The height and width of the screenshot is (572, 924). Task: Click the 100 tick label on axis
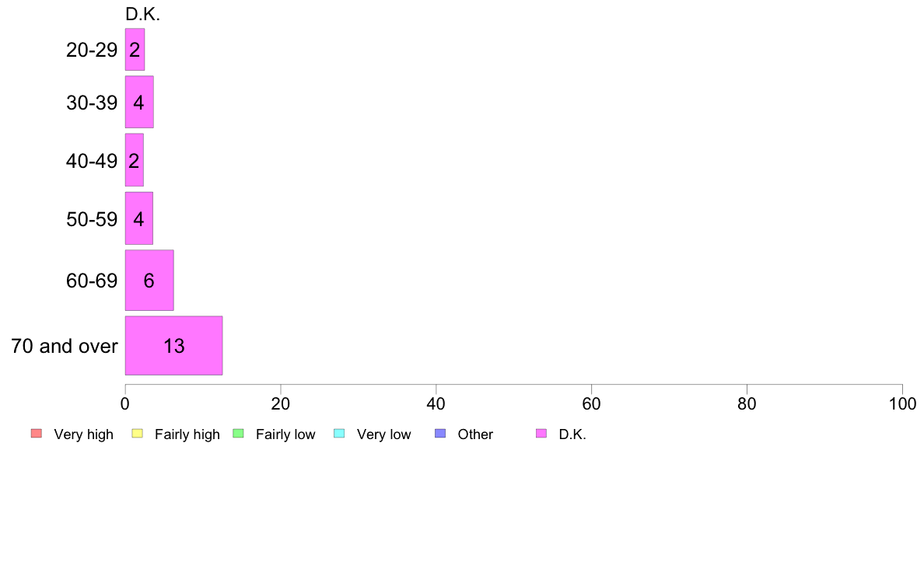click(x=902, y=403)
